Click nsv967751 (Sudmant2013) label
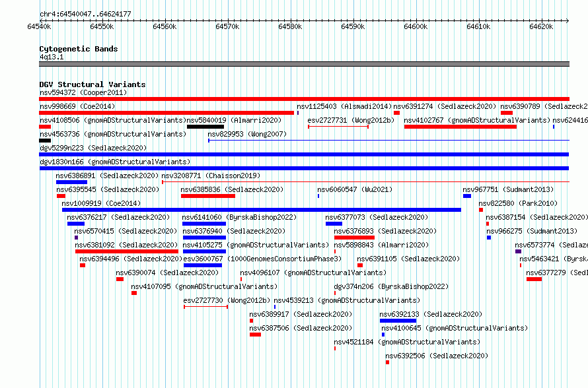The height and width of the screenshot is (388, 588). (508, 189)
